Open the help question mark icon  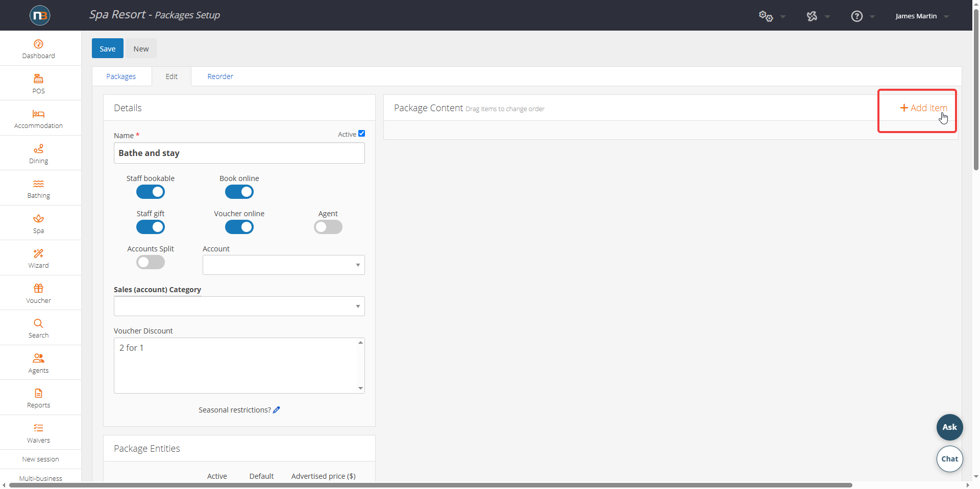point(857,16)
